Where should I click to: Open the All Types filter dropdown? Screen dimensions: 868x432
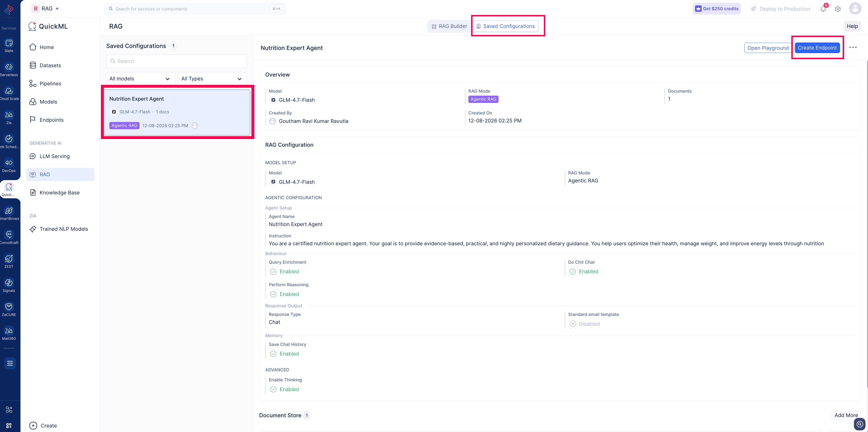[x=212, y=79]
